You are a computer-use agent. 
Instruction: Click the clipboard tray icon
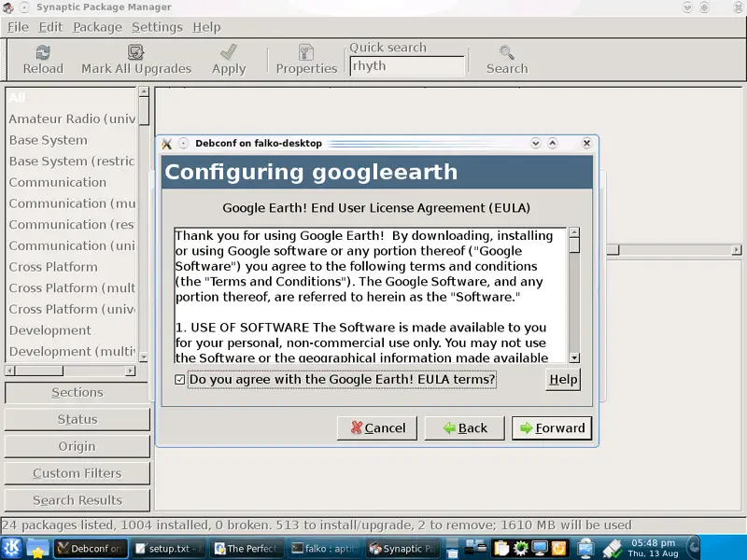click(500, 549)
